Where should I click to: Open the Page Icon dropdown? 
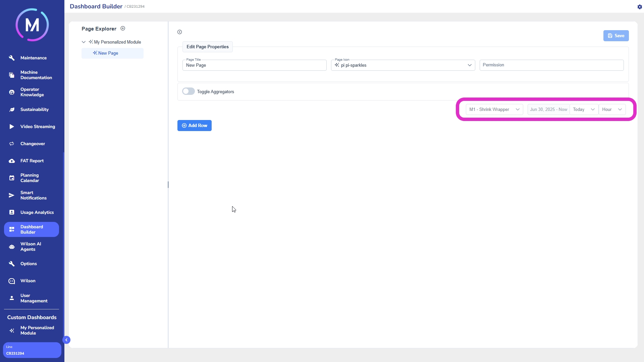pos(403,65)
